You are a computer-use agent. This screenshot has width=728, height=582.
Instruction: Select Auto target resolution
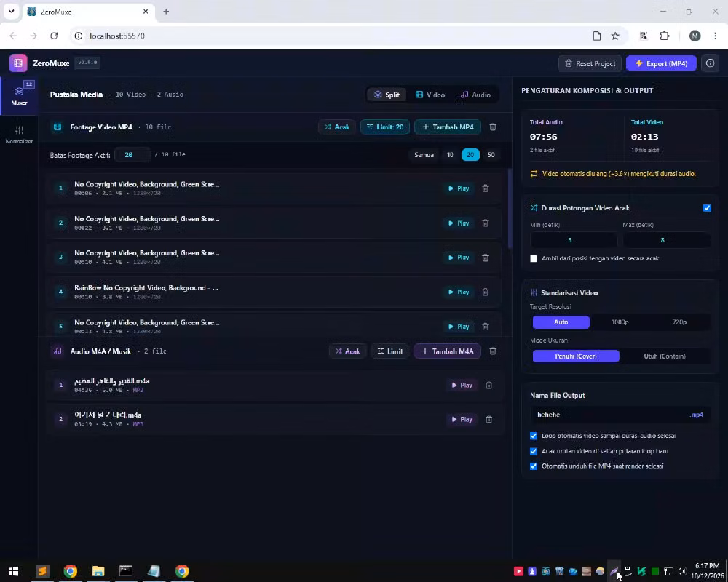561,322
